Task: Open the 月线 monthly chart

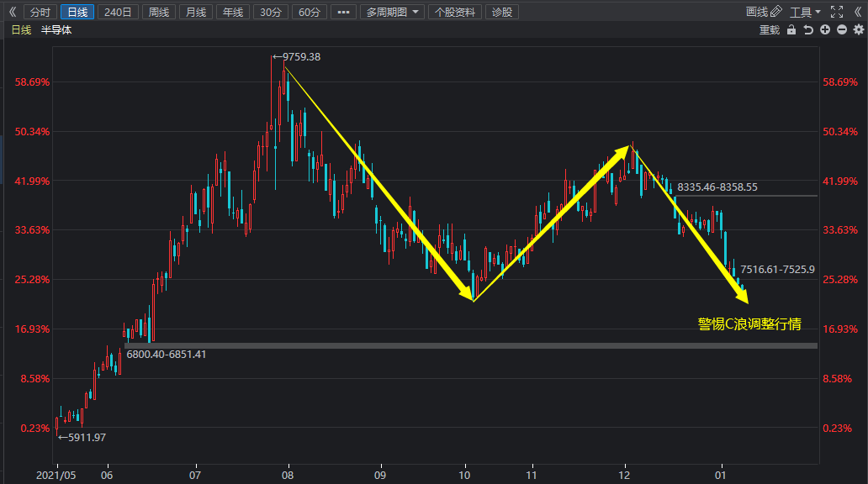Action: (196, 12)
